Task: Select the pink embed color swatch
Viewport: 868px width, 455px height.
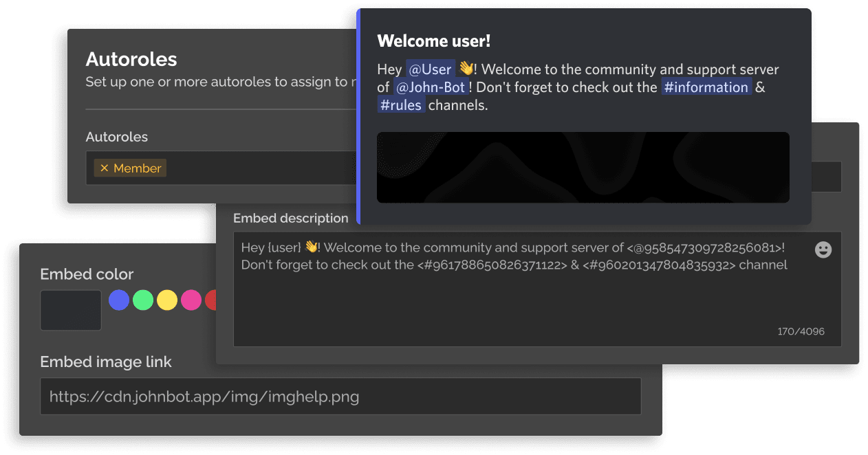Action: click(191, 300)
